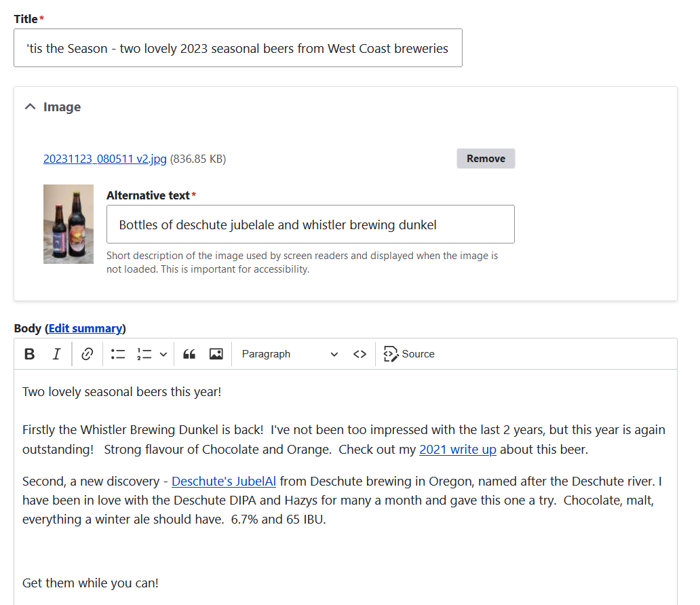The image size is (700, 605).
Task: Open numbered list style dropdown arrow
Action: click(163, 354)
